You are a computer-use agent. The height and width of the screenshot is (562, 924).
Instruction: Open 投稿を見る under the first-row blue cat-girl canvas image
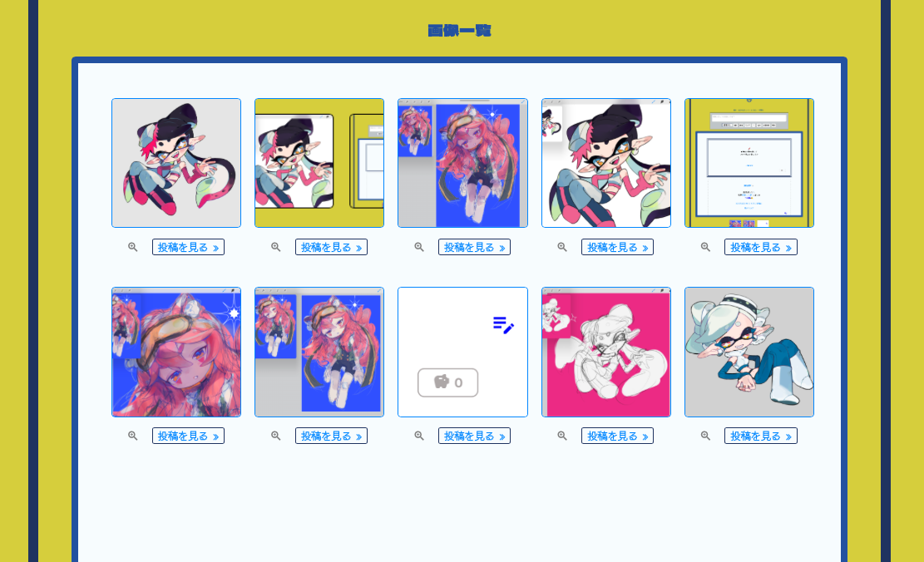[x=474, y=248]
